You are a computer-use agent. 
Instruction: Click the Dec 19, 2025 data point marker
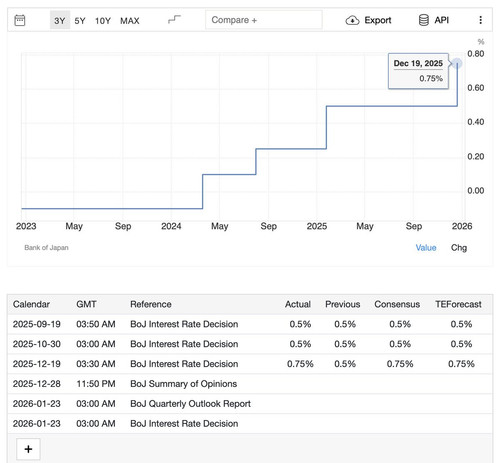coord(457,63)
